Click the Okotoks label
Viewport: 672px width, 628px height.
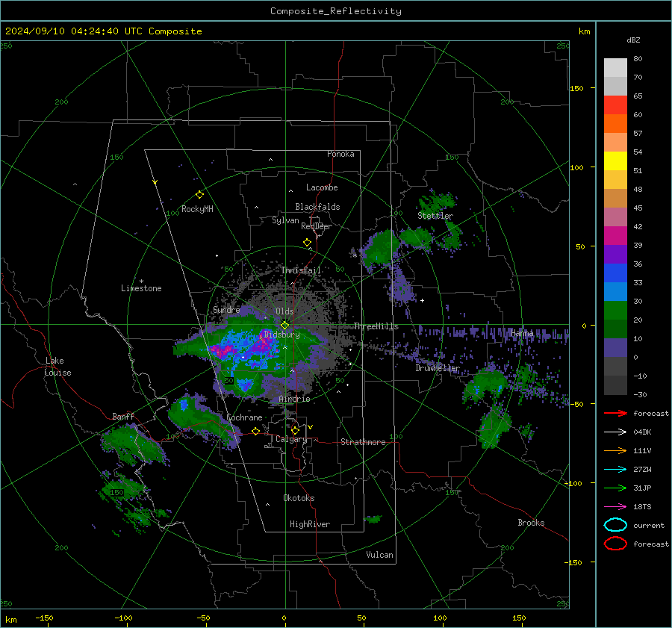[299, 498]
